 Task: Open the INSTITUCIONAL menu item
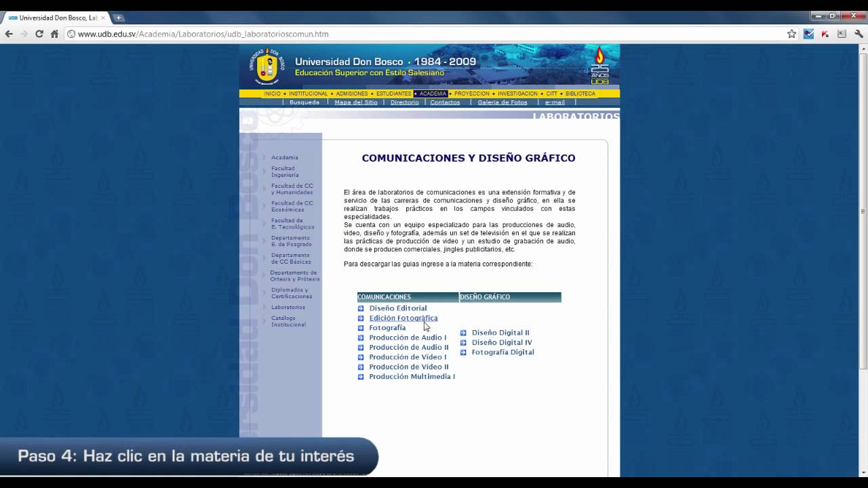[x=308, y=94]
